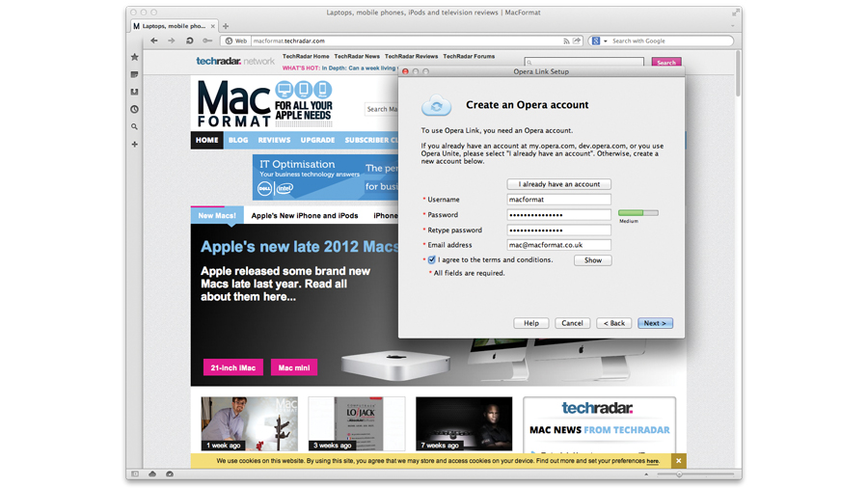Open the UPGRADE navigation tab

point(317,140)
